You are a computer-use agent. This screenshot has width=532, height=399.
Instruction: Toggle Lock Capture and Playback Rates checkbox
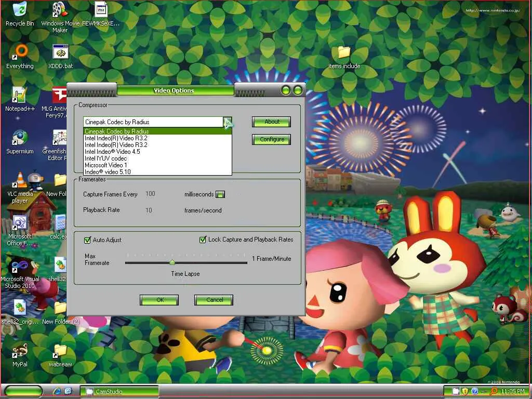click(203, 240)
